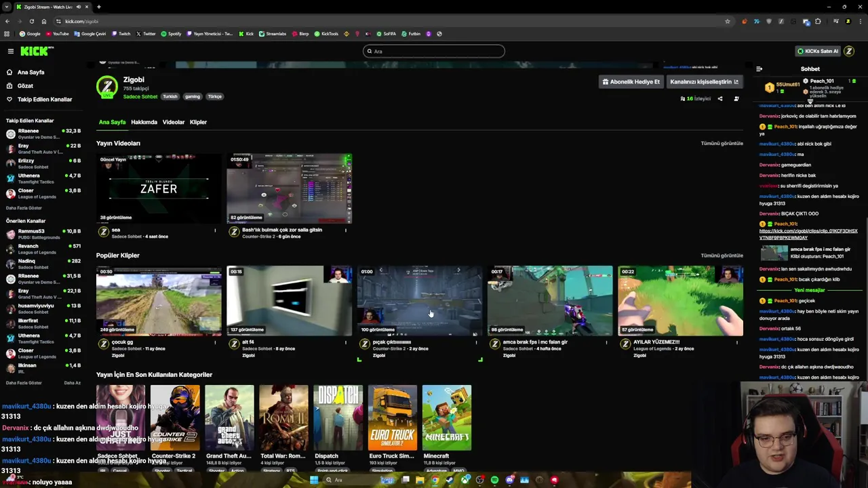
Task: Click the gaming tag under channel name
Action: pyautogui.click(x=193, y=97)
